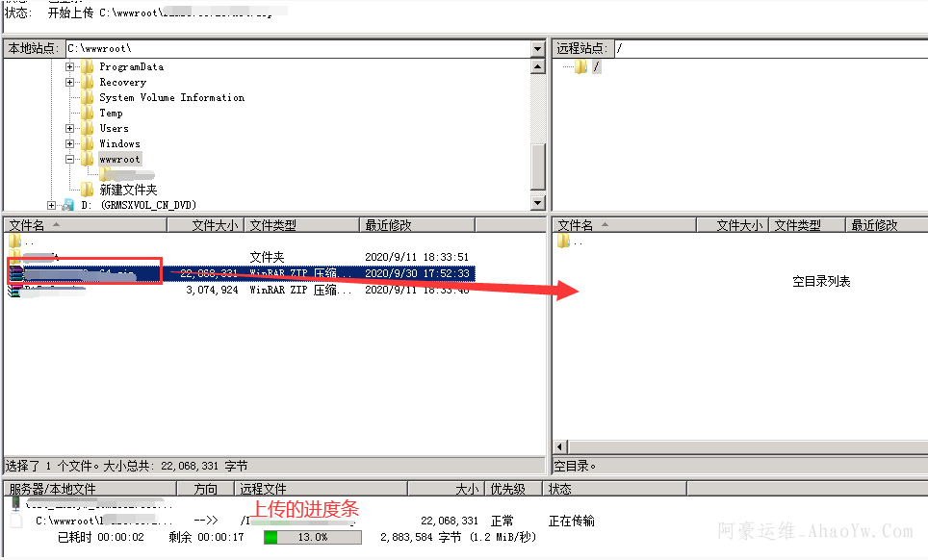928x560 pixels.
Task: Click the System Volume Information folder icon
Action: (x=87, y=97)
